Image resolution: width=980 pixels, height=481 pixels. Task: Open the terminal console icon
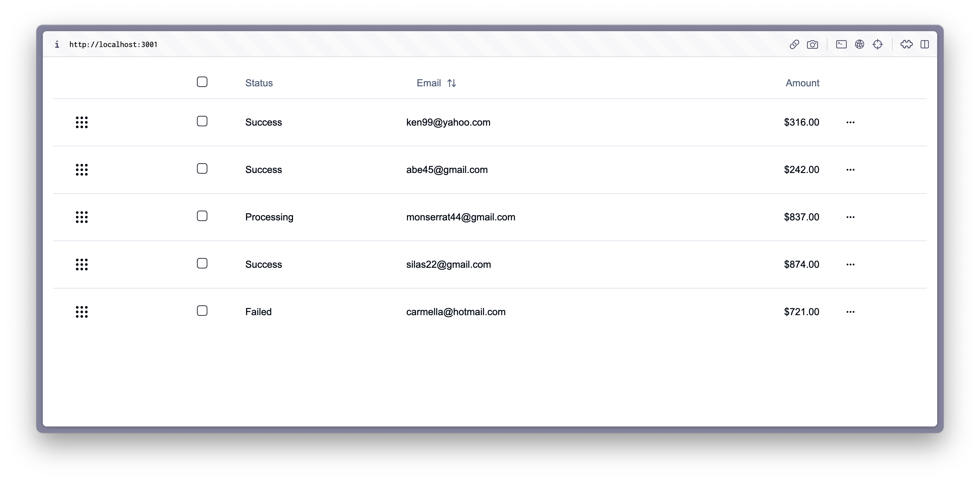[841, 44]
